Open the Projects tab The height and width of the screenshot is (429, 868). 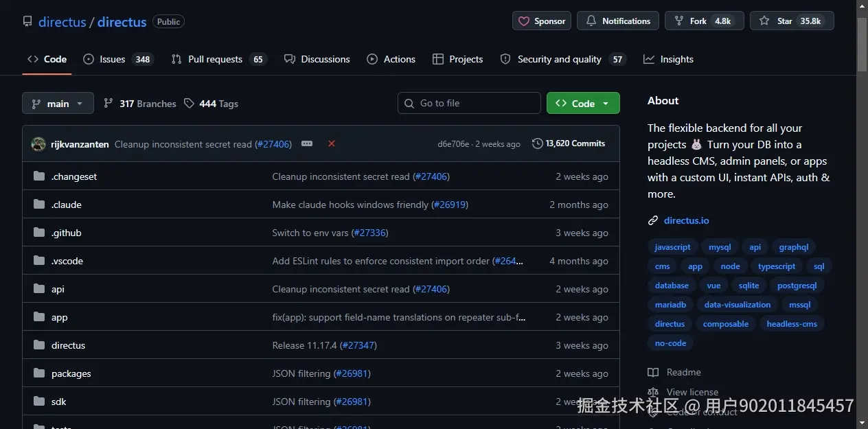pyautogui.click(x=458, y=59)
